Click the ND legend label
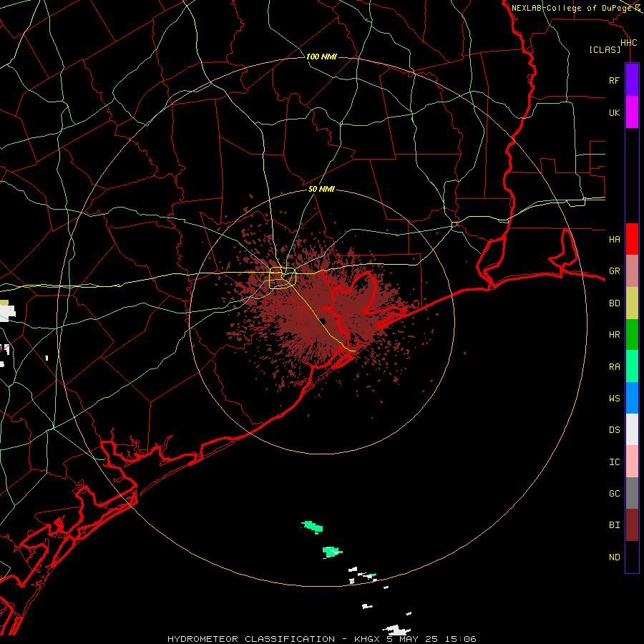The image size is (644, 644). tap(614, 557)
